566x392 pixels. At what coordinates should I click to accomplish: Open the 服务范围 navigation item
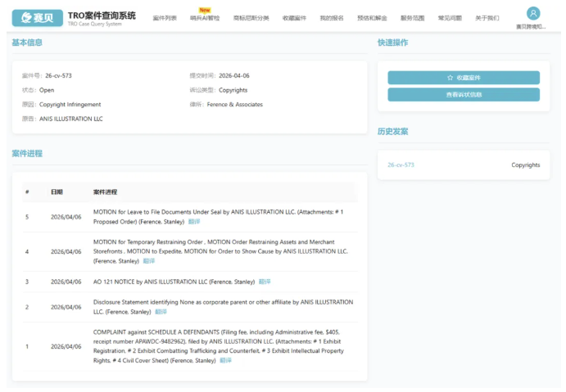tap(412, 17)
